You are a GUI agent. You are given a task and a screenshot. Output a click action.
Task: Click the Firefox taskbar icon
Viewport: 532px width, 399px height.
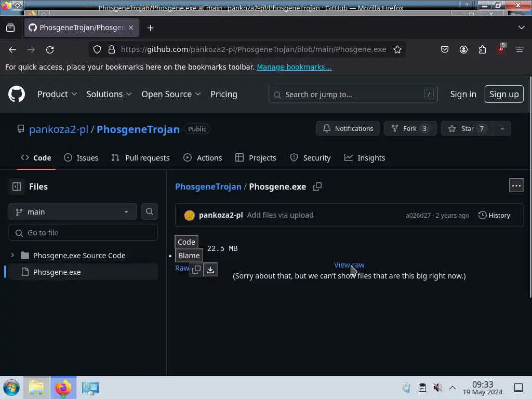pos(63,388)
